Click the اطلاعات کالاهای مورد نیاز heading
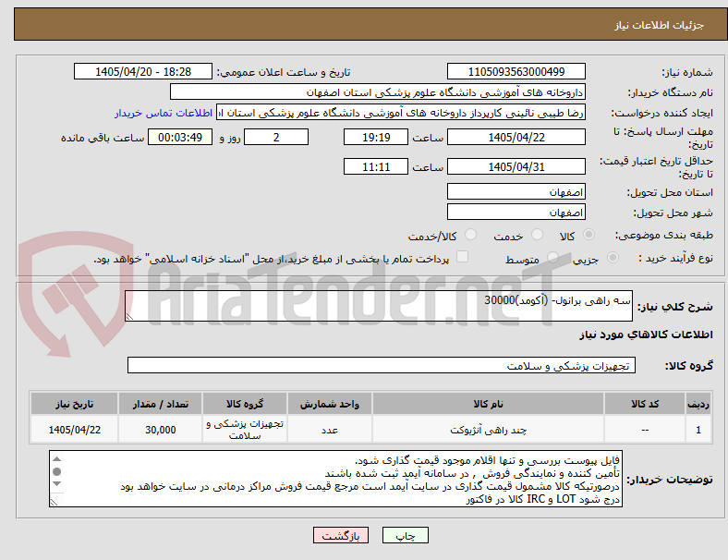 coord(646,335)
